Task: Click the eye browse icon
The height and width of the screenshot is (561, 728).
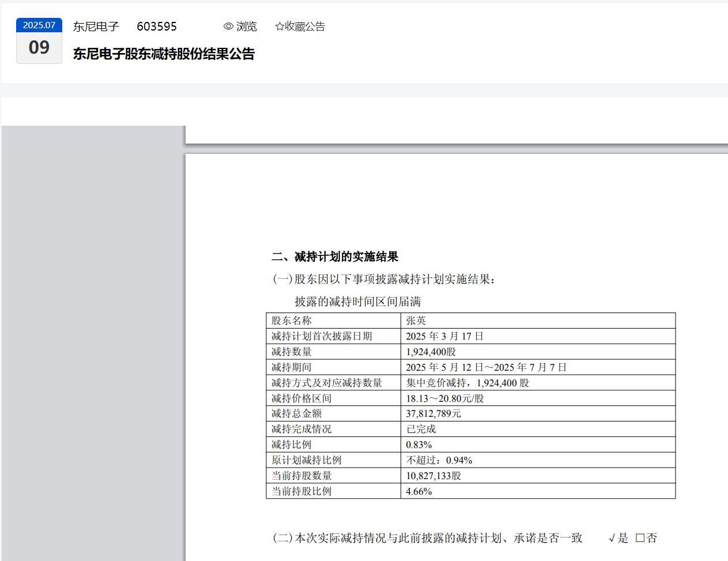Action: click(x=228, y=27)
